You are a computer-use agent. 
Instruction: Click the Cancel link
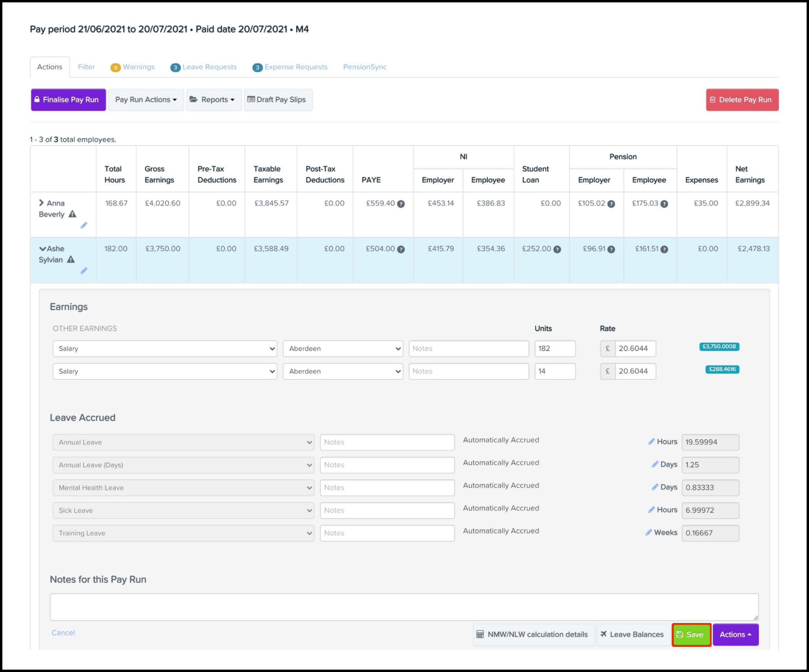tap(63, 633)
